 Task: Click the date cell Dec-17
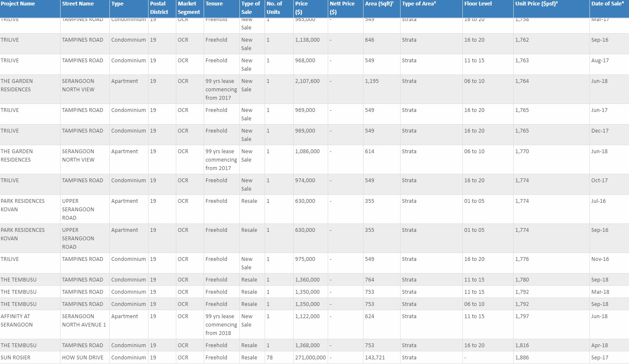click(600, 131)
